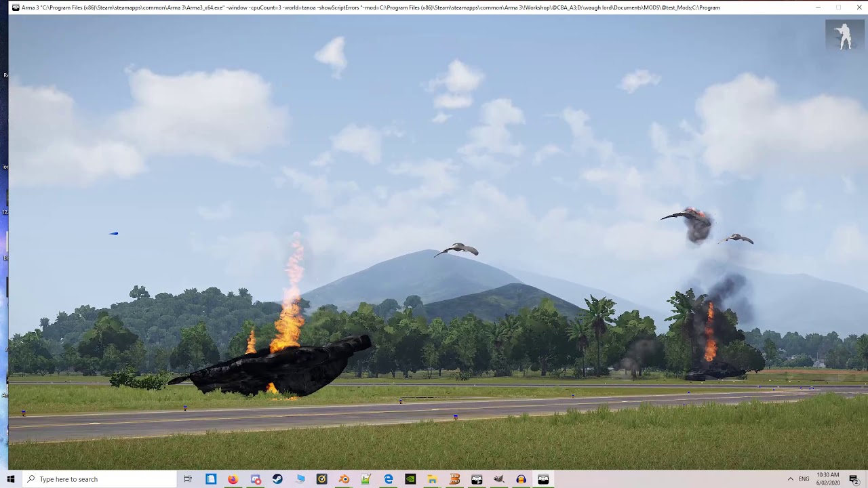Open the blue document app on the taskbar
This screenshot has height=488, width=868.
[211, 479]
